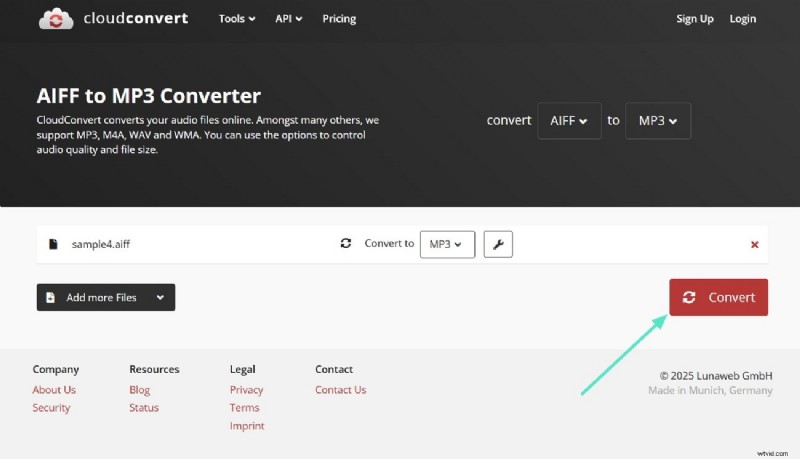Open the API menu

point(288,19)
